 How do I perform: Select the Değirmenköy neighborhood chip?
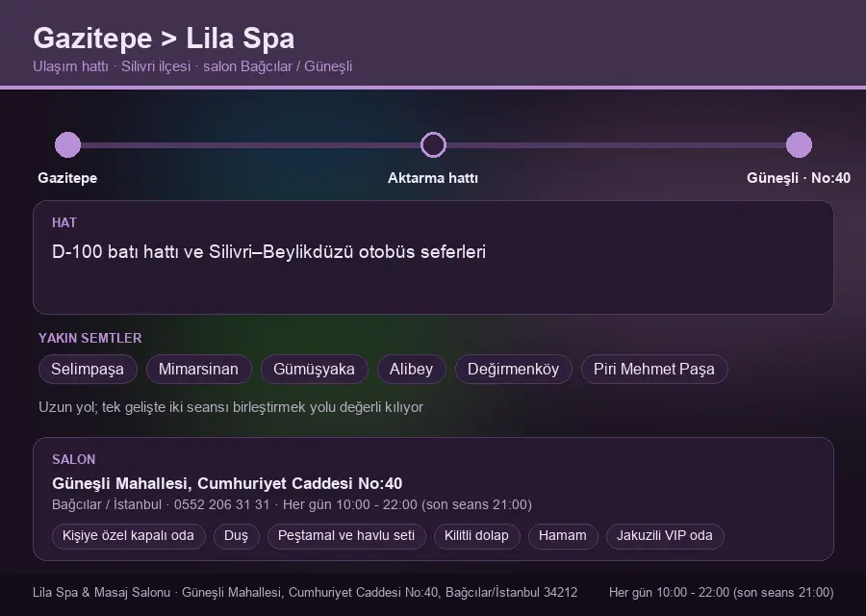[x=513, y=369]
